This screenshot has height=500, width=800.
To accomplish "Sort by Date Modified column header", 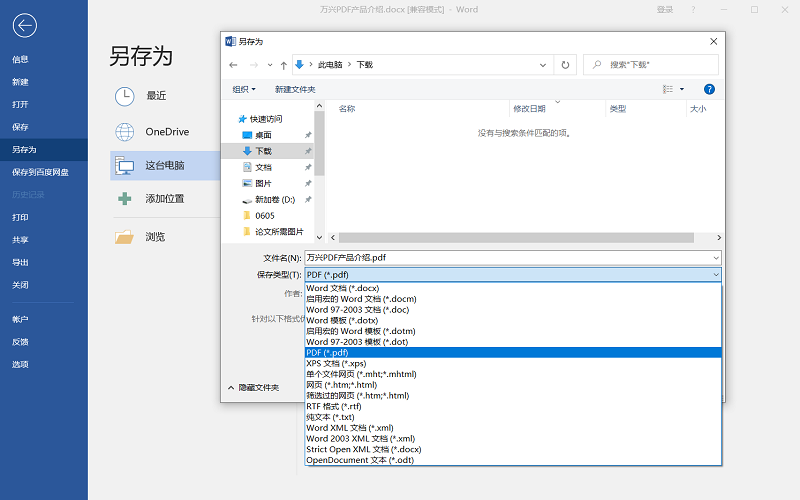I will coord(529,109).
